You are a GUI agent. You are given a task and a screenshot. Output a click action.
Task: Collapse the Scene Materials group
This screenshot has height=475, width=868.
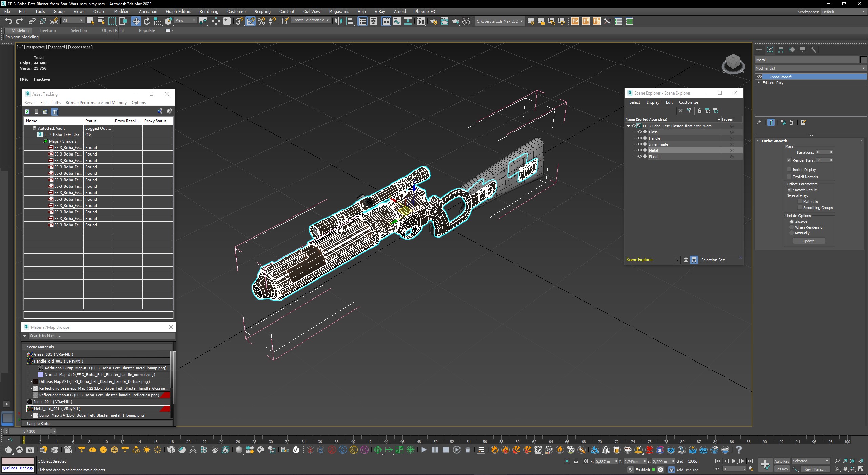(25, 347)
